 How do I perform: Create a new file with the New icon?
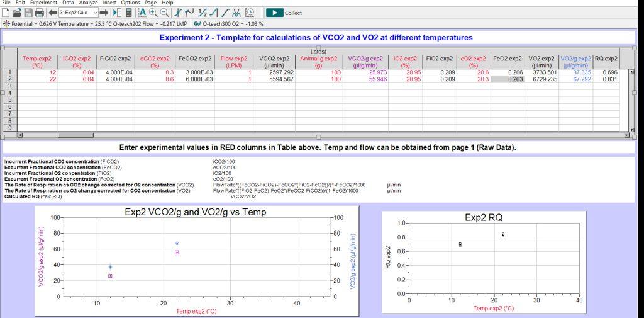6,13
